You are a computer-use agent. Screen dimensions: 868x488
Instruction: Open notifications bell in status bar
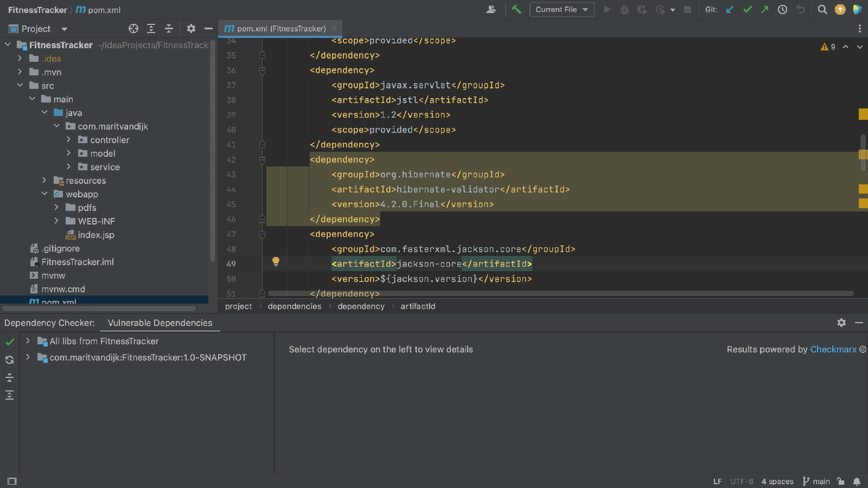coord(857,481)
